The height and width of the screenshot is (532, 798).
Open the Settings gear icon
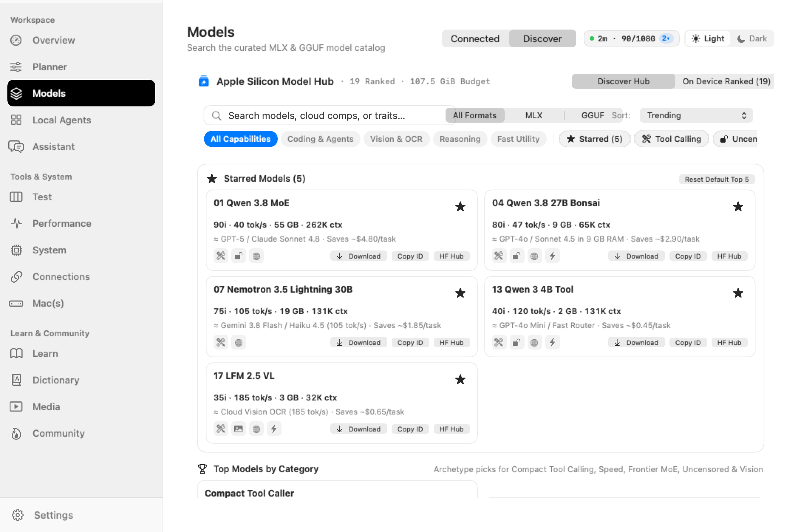point(17,515)
